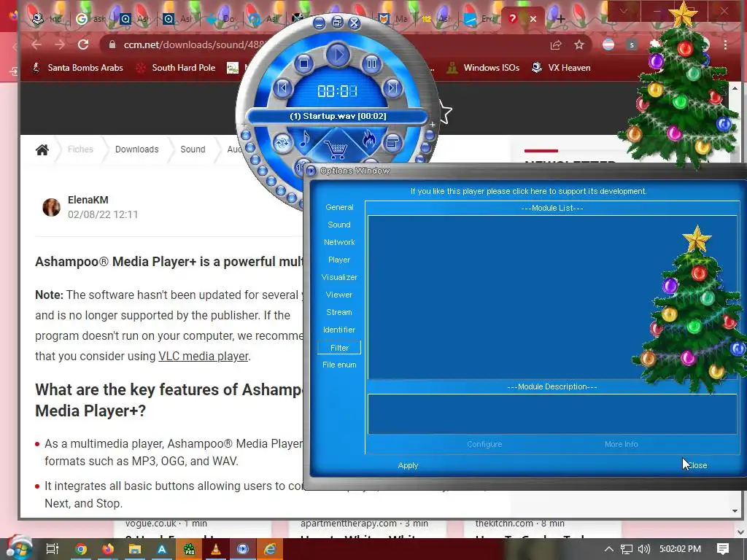
Task: Close the round media player with X
Action: [x=355, y=23]
